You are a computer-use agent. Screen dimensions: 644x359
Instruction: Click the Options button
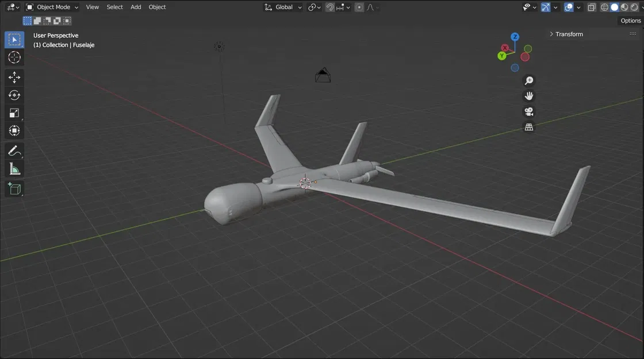630,20
